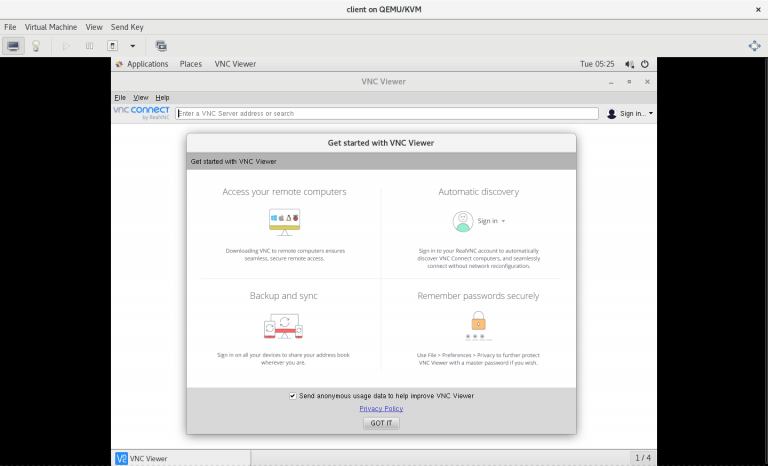Click the VNC Connect logo
768x466 pixels.
point(141,112)
